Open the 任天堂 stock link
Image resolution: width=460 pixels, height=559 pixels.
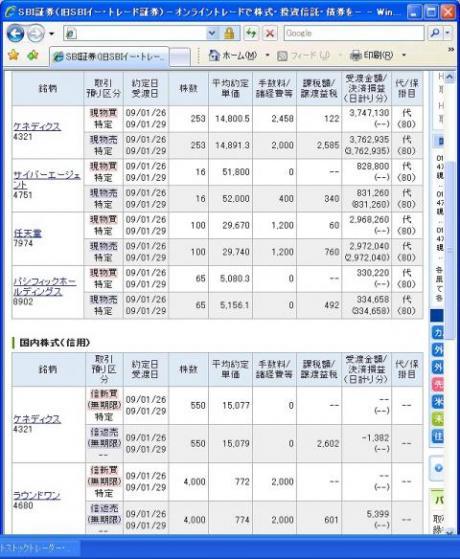click(x=27, y=233)
